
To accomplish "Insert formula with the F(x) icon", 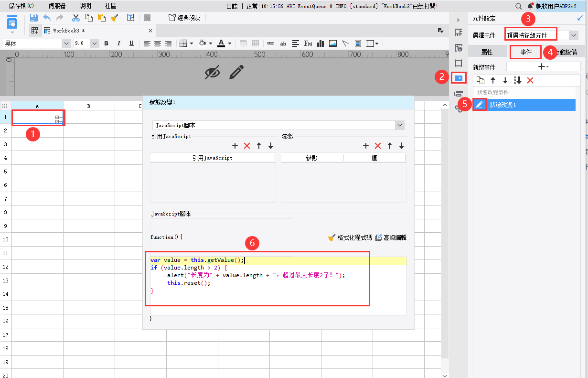I will (x=308, y=43).
